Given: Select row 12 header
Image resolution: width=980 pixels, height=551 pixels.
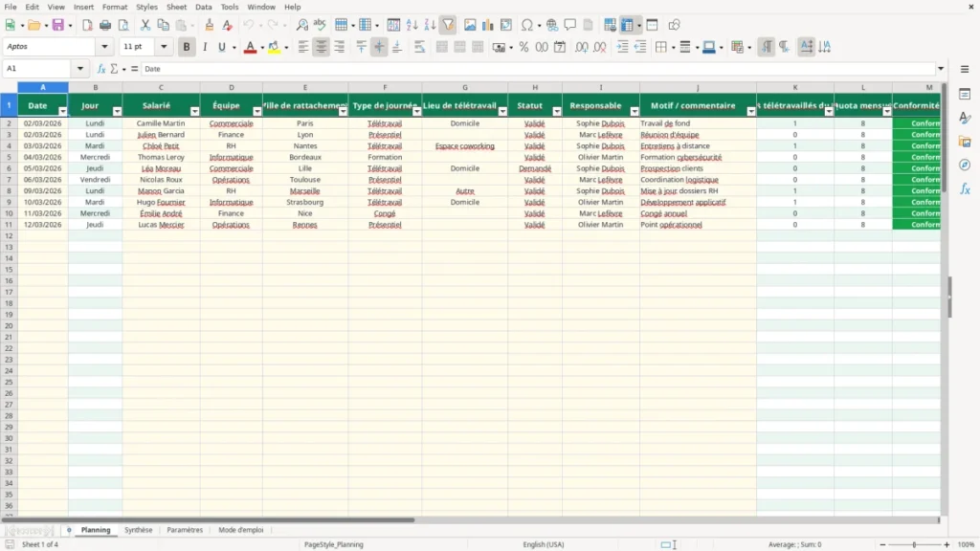Looking at the screenshot, I should pos(9,235).
